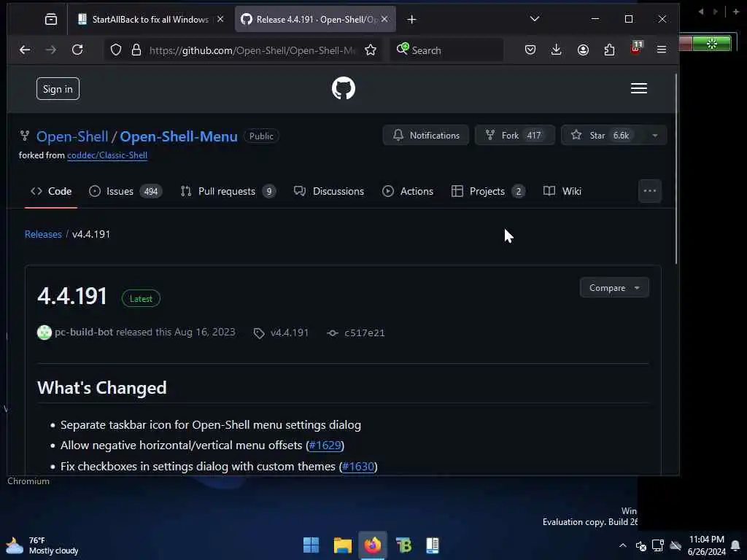747x560 pixels.
Task: Click the Sign in button
Action: (x=58, y=88)
